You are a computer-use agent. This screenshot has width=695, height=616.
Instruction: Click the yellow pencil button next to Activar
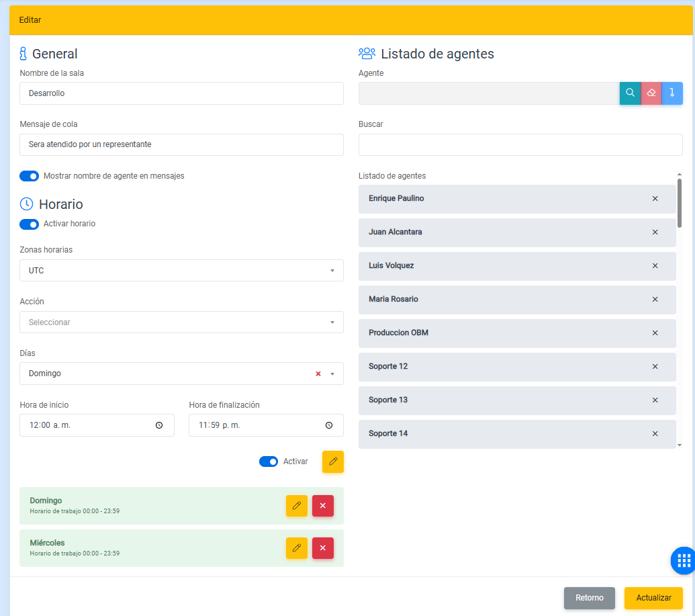(x=332, y=461)
